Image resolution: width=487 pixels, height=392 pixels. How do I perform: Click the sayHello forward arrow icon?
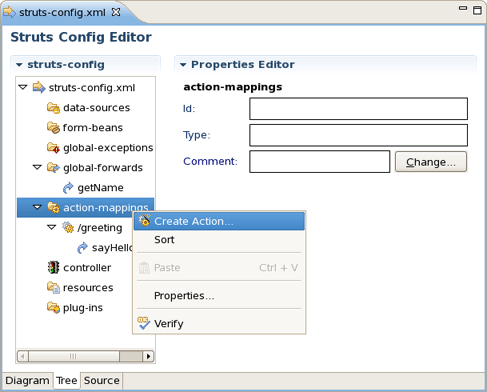[x=82, y=248]
